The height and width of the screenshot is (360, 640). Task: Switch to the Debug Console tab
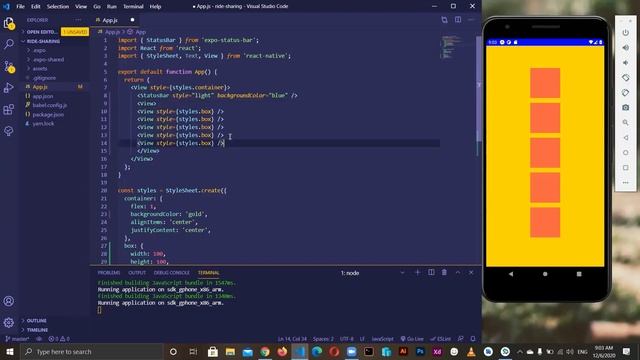[171, 273]
